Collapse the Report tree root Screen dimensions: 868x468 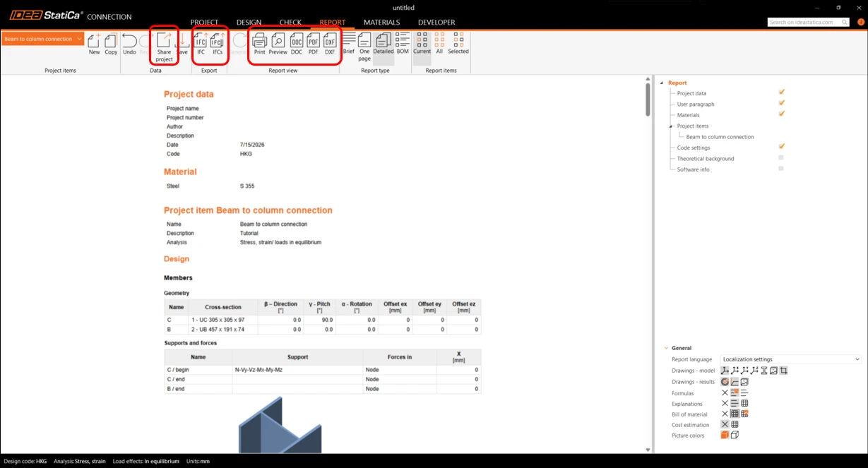click(x=662, y=83)
